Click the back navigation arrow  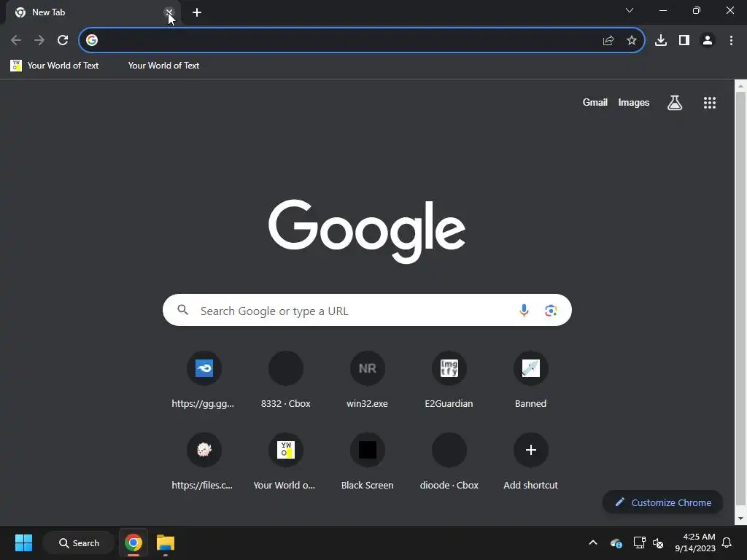pyautogui.click(x=16, y=41)
